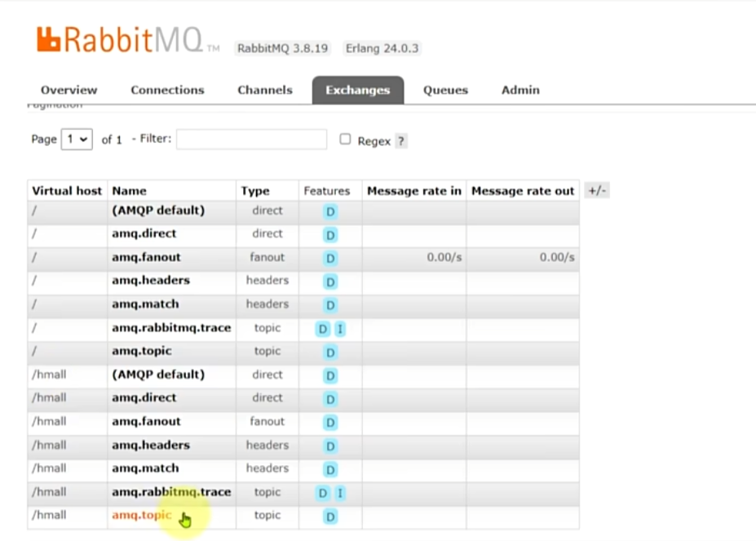Viewport: 756px width, 541px height.
Task: Click the D badge for /hmall amq.match
Action: click(330, 469)
